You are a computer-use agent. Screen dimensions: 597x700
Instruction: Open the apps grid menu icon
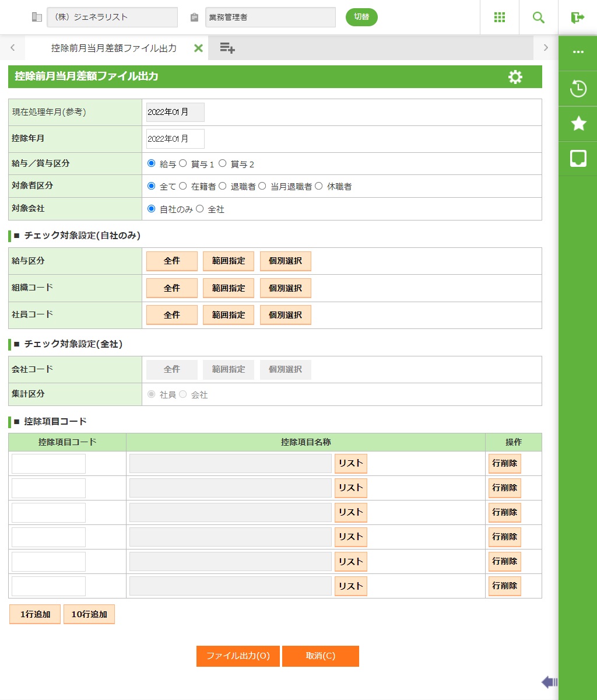499,17
